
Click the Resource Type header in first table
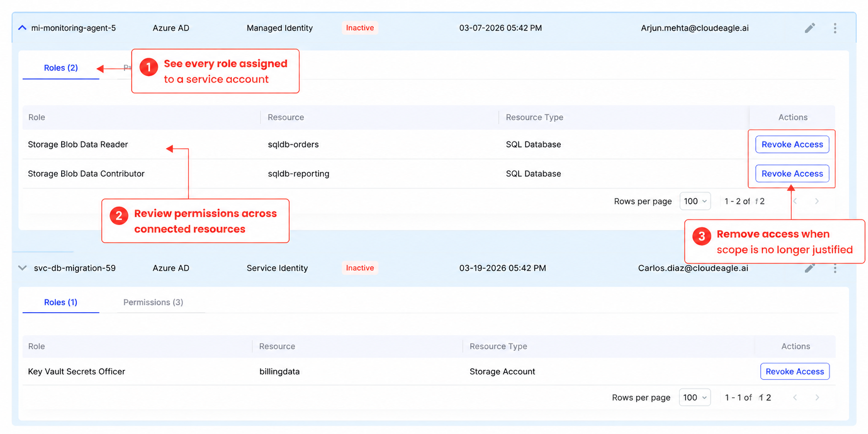534,117
